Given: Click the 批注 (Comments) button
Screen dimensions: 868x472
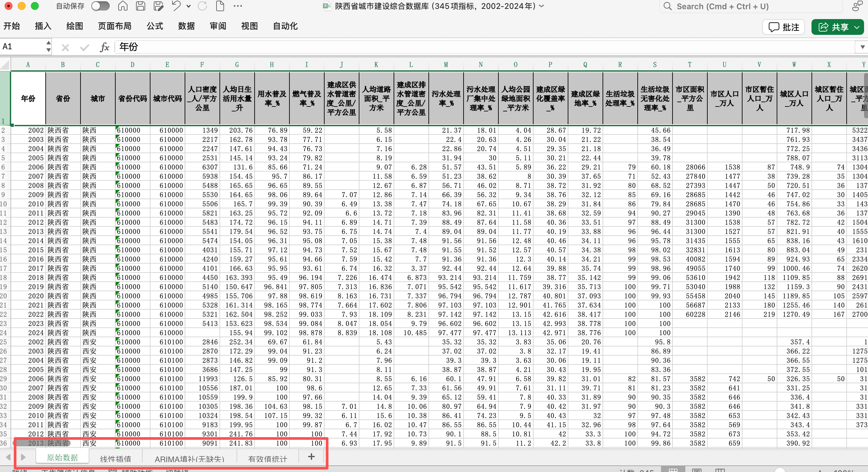Looking at the screenshot, I should click(x=784, y=27).
